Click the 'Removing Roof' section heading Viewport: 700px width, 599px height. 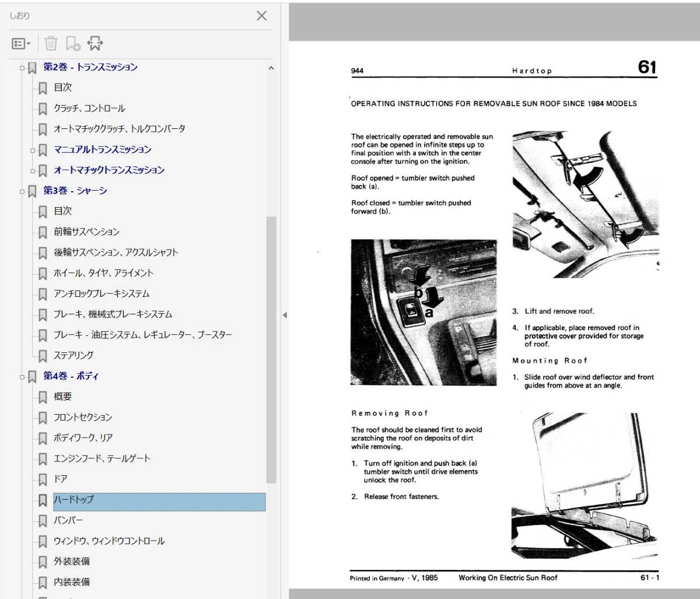390,413
